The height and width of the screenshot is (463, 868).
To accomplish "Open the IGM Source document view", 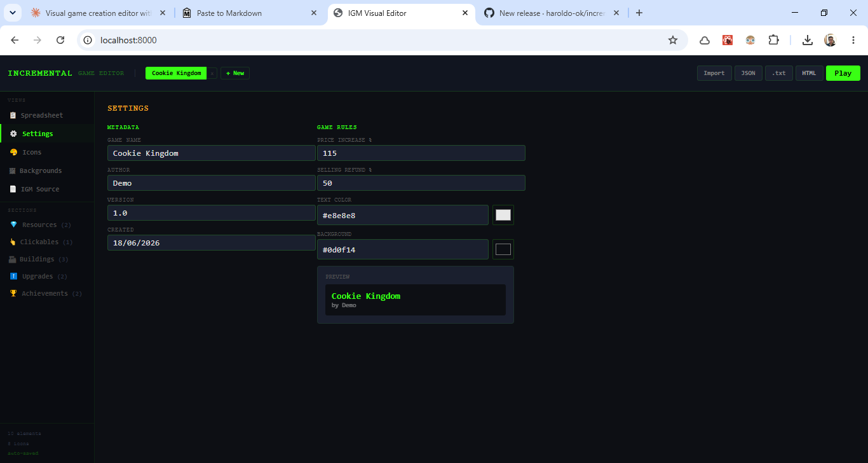I will coord(47,189).
